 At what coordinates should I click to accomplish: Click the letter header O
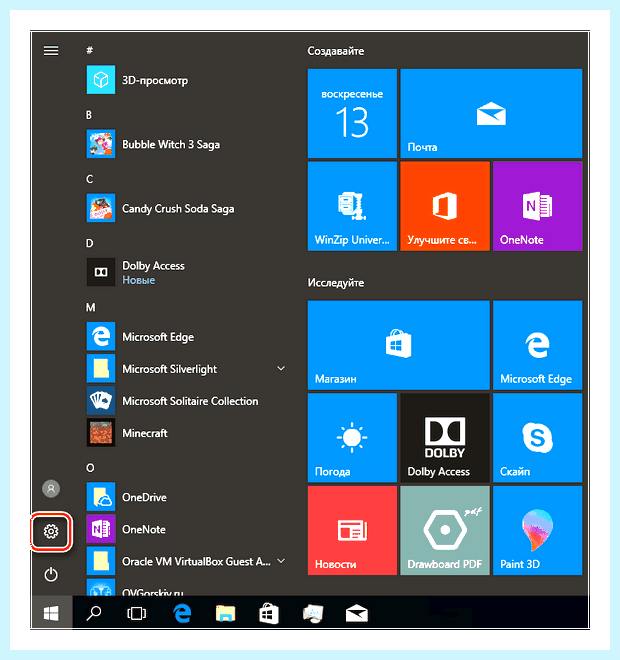coord(90,468)
